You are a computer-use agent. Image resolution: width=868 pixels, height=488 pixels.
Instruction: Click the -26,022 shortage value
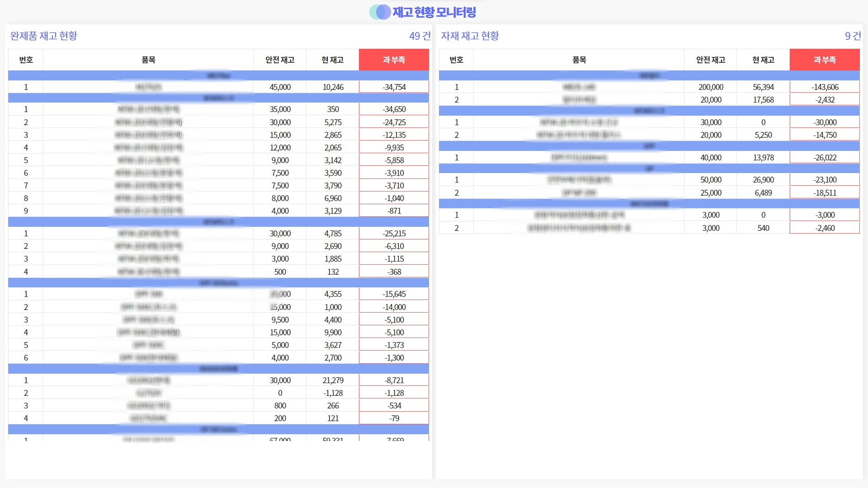825,157
